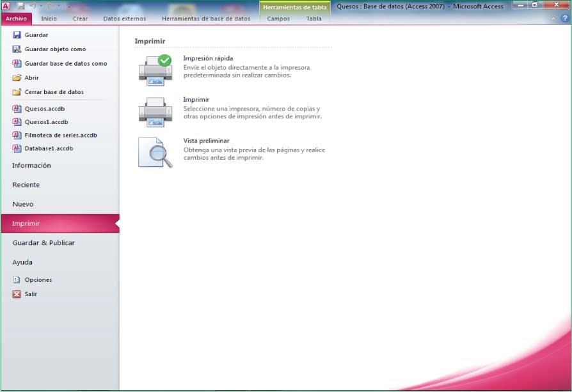572x392 pixels.
Task: Switch to the Inicio ribbon tab
Action: (49, 19)
